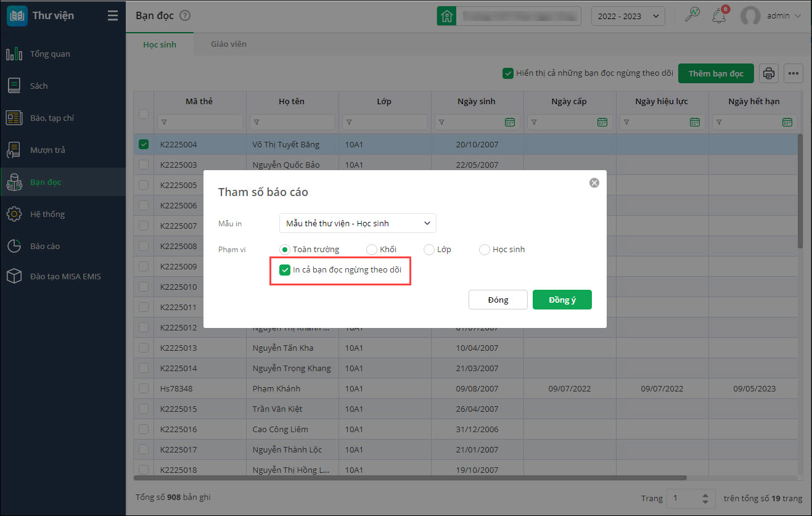Click the filter funnel in Mã thẻ column
This screenshot has height=516, width=812.
click(x=164, y=122)
